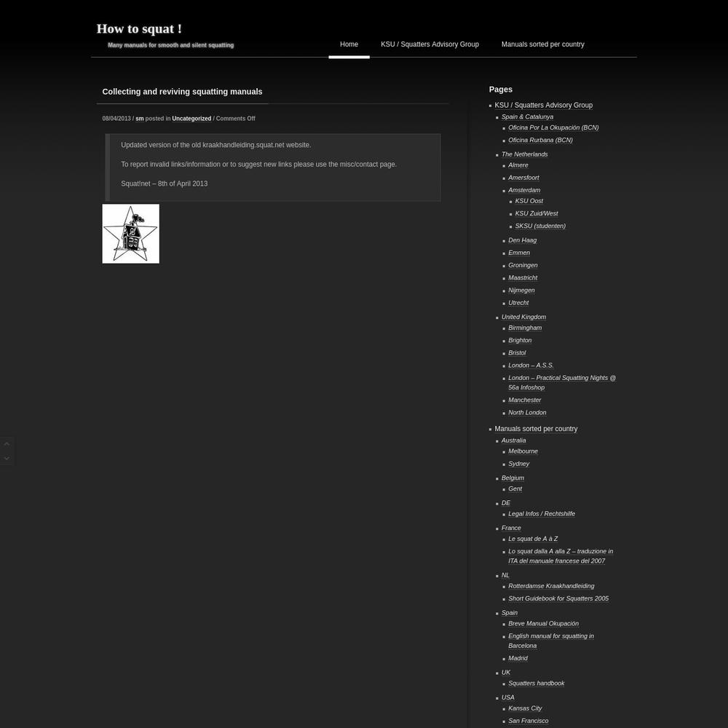Open Utrecht page link
The height and width of the screenshot is (728, 728).
(518, 303)
